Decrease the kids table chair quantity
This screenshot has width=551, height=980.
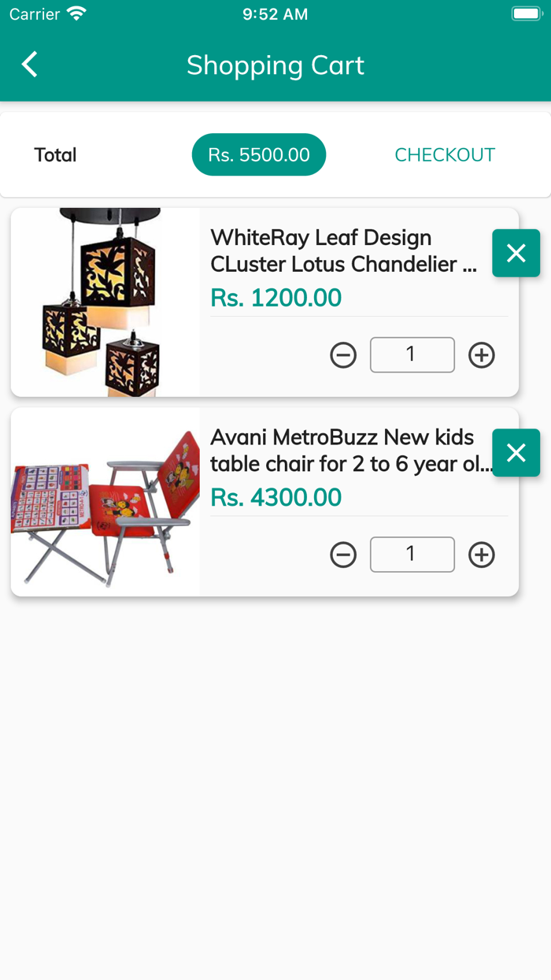(x=343, y=555)
